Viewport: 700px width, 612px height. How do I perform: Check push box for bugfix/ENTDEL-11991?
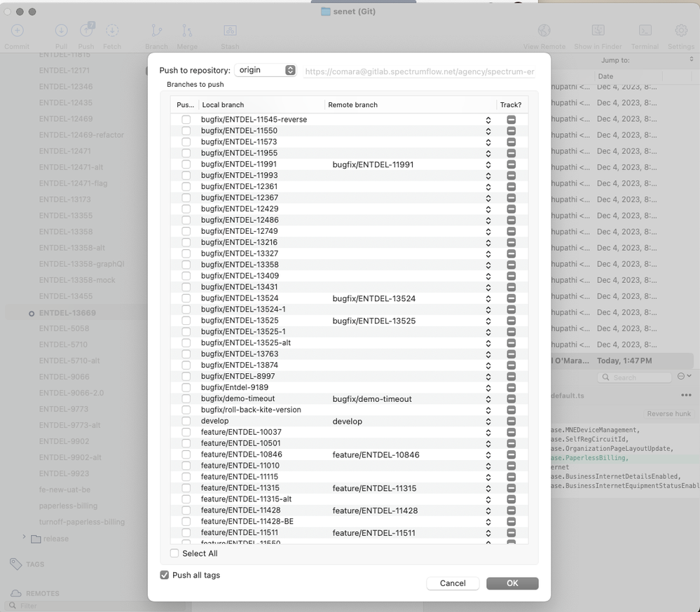point(186,164)
